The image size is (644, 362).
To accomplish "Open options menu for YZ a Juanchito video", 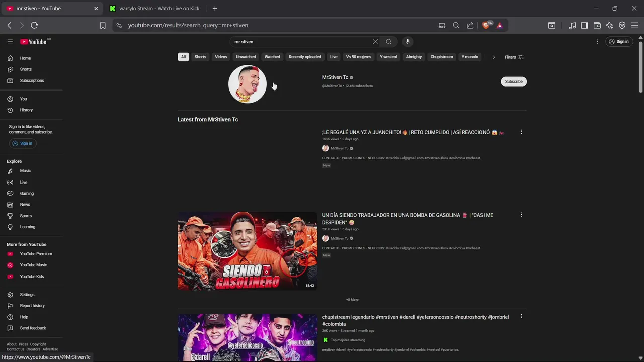I will click(521, 132).
